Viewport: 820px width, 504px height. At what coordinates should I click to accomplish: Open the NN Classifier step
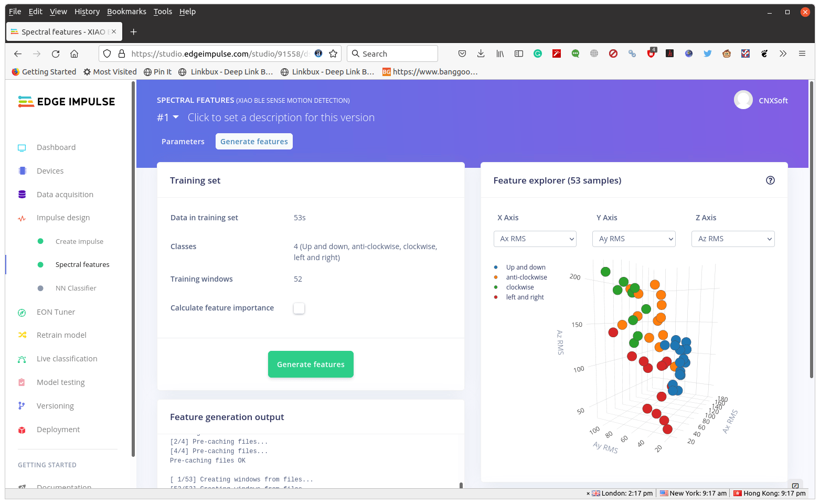point(76,288)
